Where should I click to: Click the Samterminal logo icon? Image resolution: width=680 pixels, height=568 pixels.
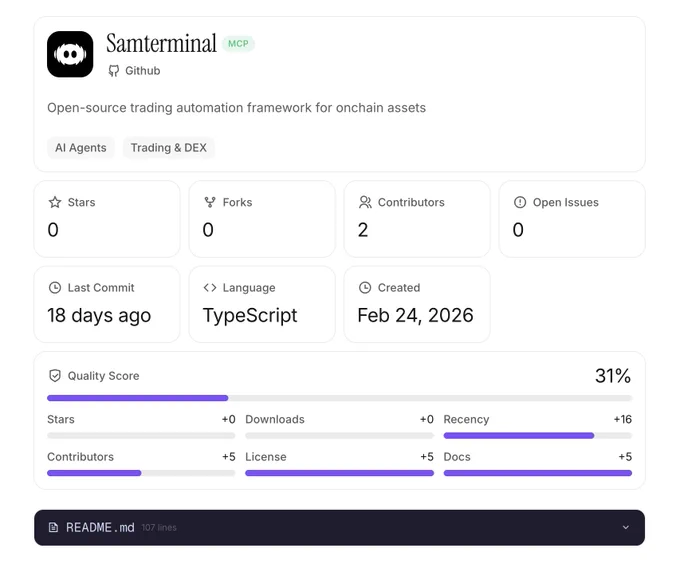70,54
